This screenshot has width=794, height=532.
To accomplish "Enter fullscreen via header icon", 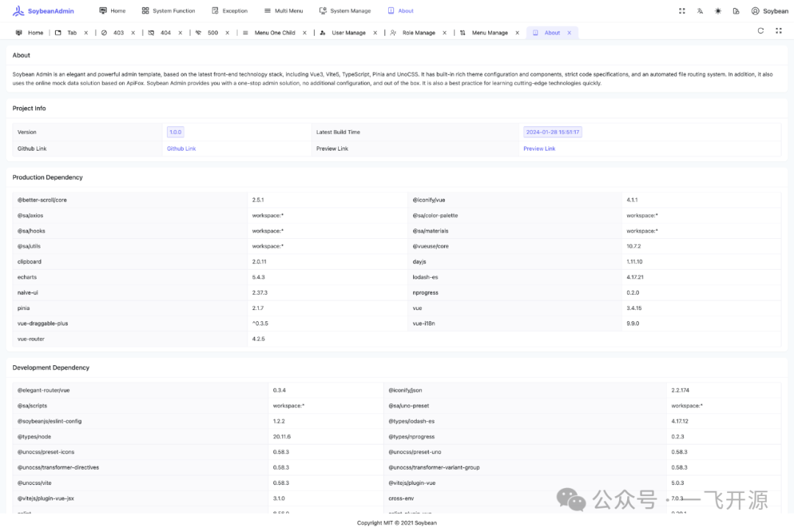I will coord(682,11).
